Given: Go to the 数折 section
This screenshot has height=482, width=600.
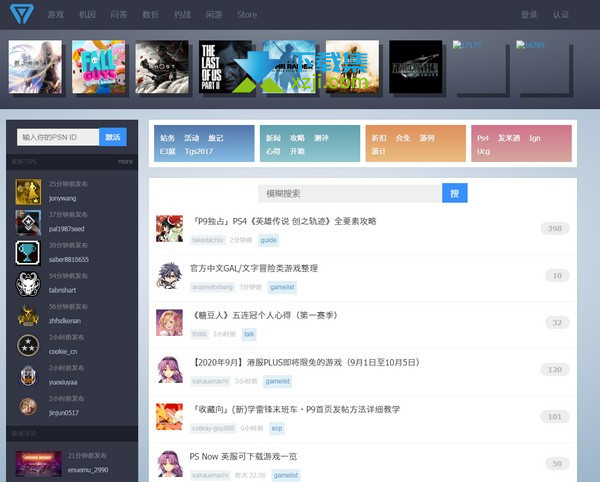Looking at the screenshot, I should click(150, 15).
